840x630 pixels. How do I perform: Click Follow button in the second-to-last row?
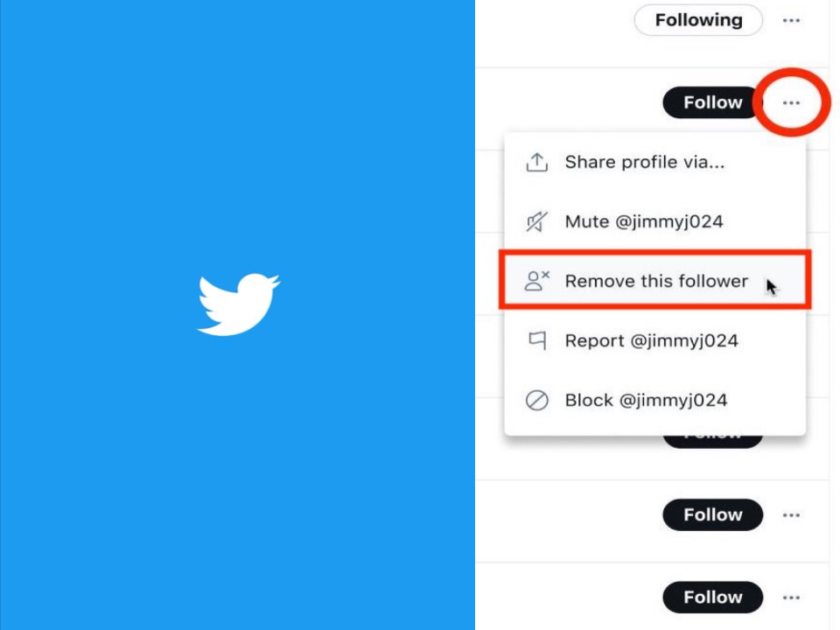(712, 514)
